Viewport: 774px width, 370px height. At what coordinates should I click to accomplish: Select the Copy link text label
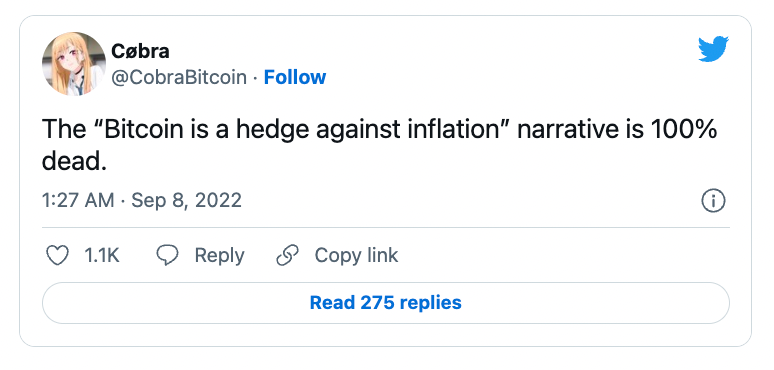(x=356, y=256)
